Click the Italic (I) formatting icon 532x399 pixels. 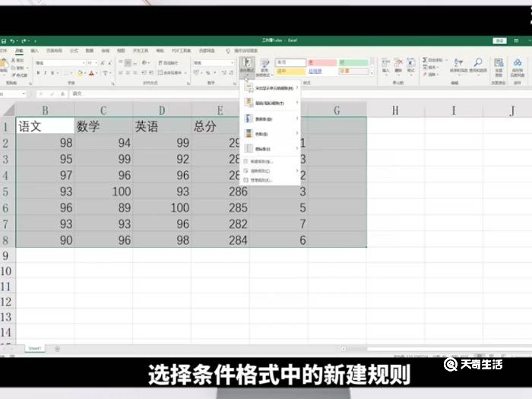coord(45,73)
